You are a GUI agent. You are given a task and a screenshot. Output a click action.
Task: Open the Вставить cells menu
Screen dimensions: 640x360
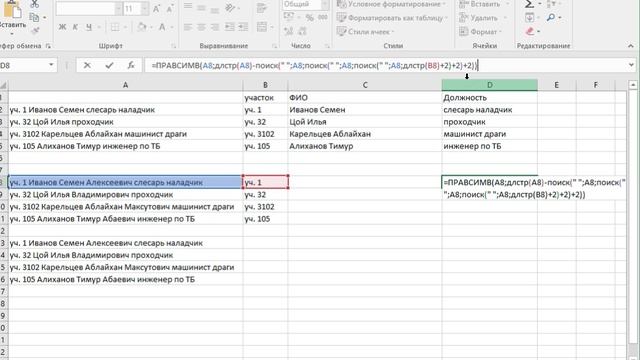[484, 4]
